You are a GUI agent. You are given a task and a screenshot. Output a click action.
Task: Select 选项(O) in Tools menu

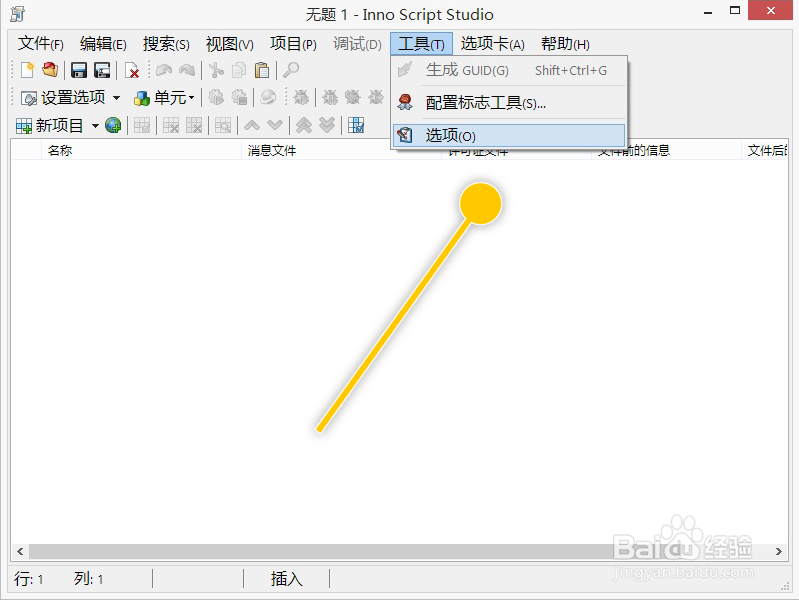(x=509, y=136)
